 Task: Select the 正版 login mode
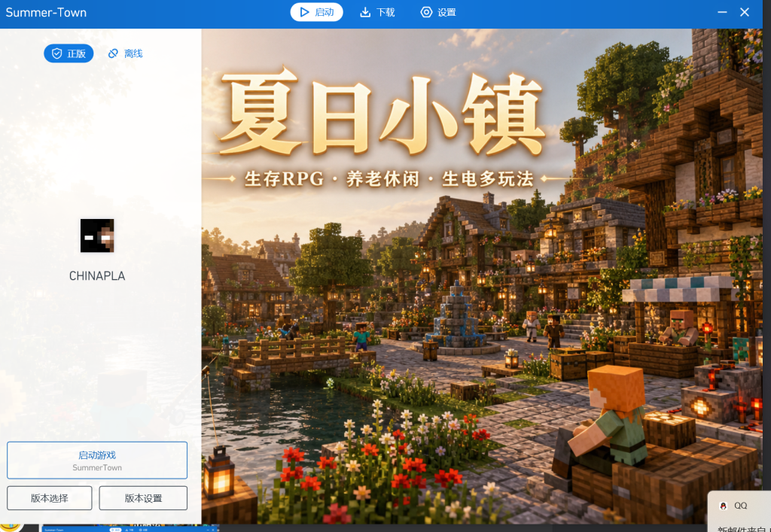tap(69, 53)
